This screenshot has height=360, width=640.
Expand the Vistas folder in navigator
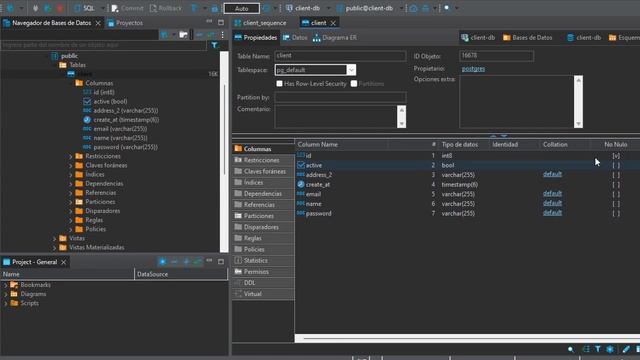coord(54,238)
